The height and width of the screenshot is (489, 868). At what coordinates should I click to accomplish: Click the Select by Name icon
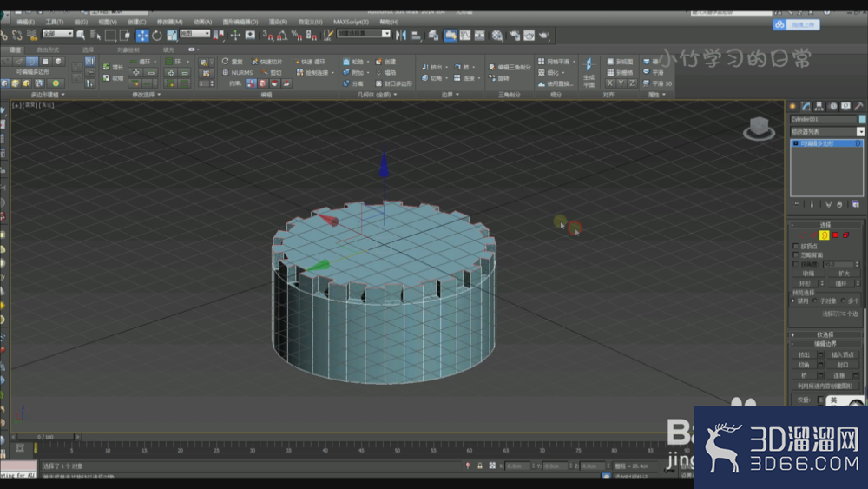tap(95, 36)
